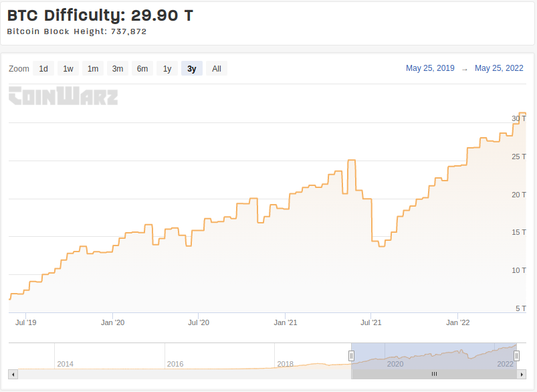Click the 20 T y-axis label

click(519, 195)
